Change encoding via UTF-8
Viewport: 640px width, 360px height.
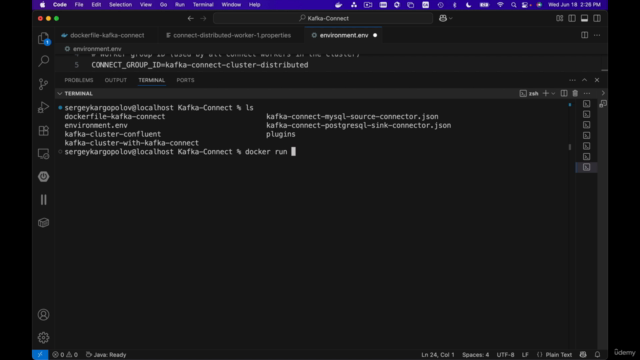[x=505, y=355]
